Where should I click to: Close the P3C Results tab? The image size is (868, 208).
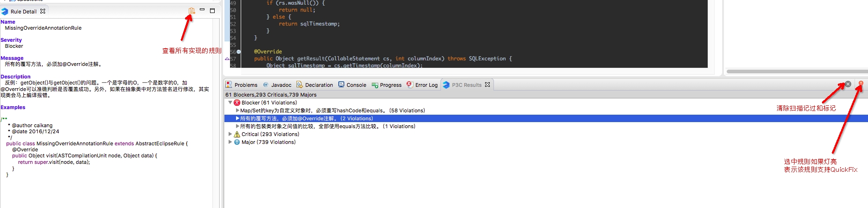[x=487, y=84]
